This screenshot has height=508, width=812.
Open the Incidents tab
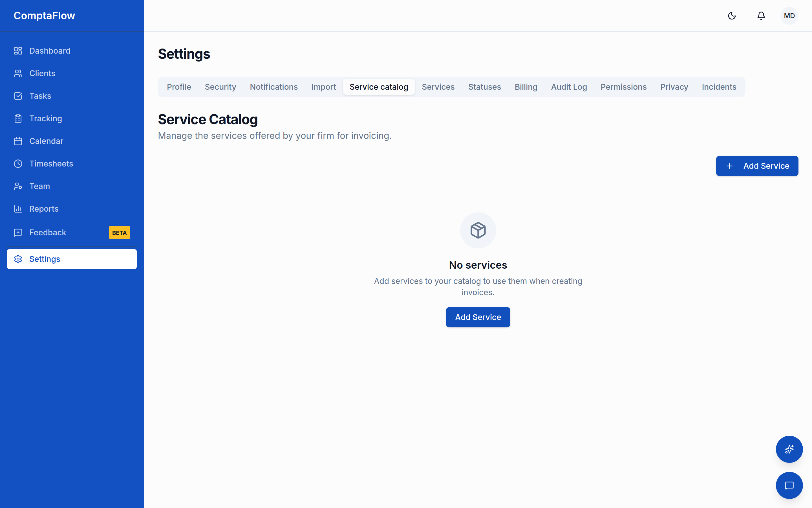pyautogui.click(x=719, y=87)
